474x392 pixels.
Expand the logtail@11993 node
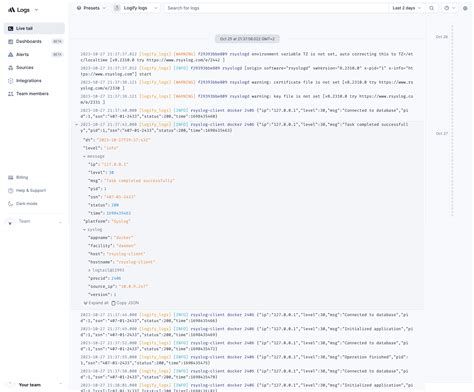pyautogui.click(x=89, y=270)
